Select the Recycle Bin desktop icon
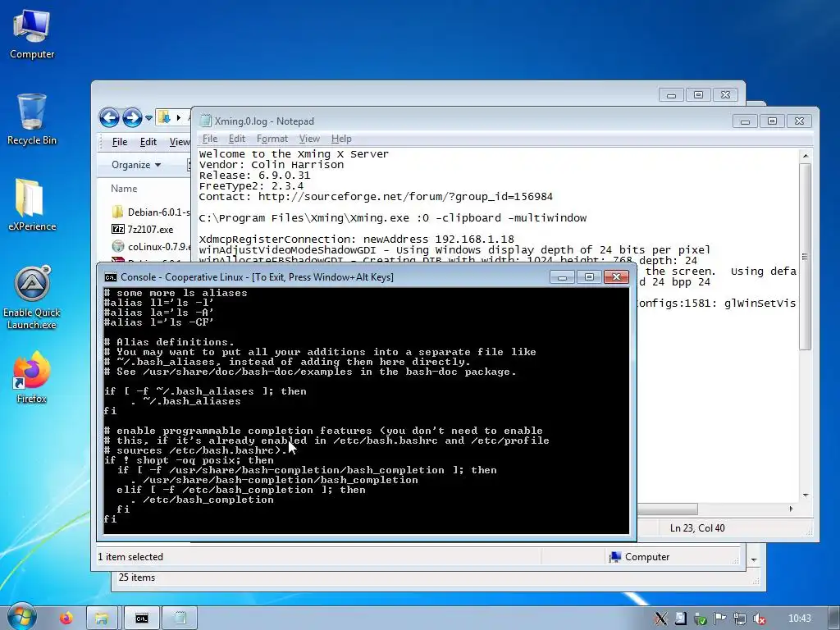 (x=32, y=119)
